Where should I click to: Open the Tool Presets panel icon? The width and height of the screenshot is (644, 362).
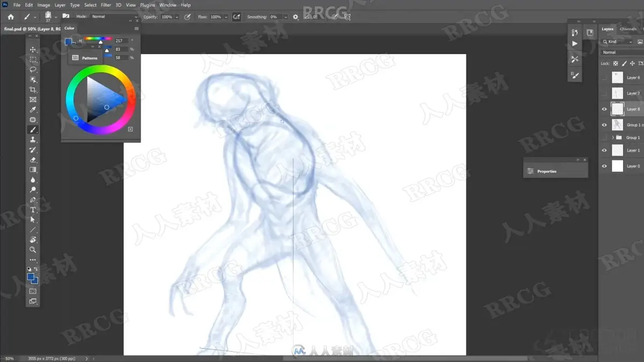(x=575, y=59)
